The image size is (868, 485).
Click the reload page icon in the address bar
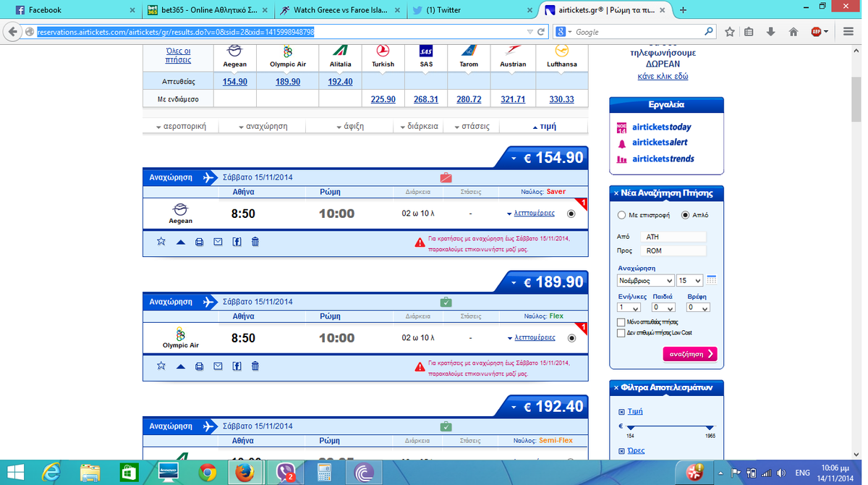coord(540,32)
